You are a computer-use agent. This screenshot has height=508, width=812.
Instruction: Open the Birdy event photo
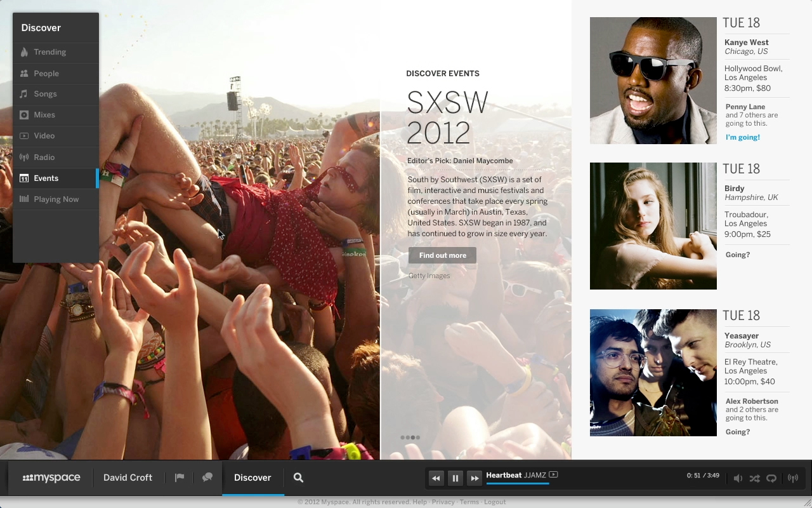[x=653, y=226]
